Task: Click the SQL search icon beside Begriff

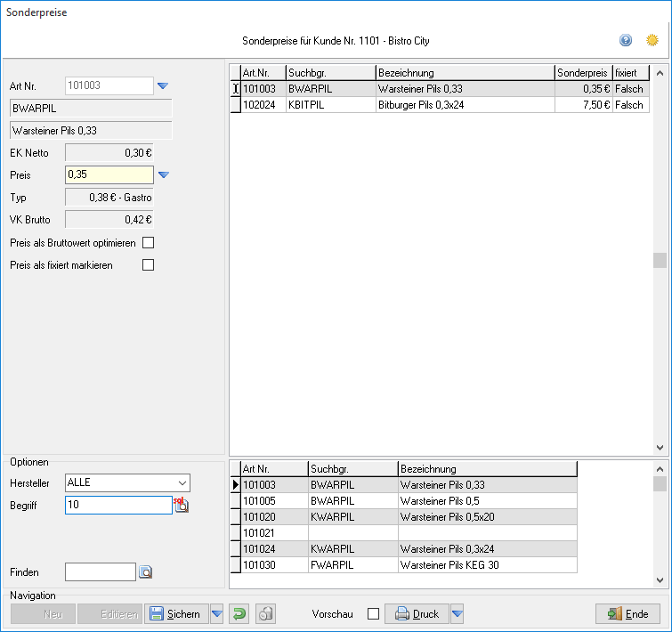Action: (x=182, y=505)
